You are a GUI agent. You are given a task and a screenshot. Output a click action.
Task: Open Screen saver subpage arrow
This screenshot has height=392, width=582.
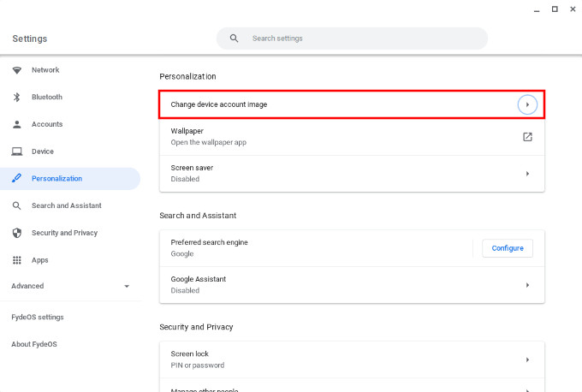tap(527, 174)
